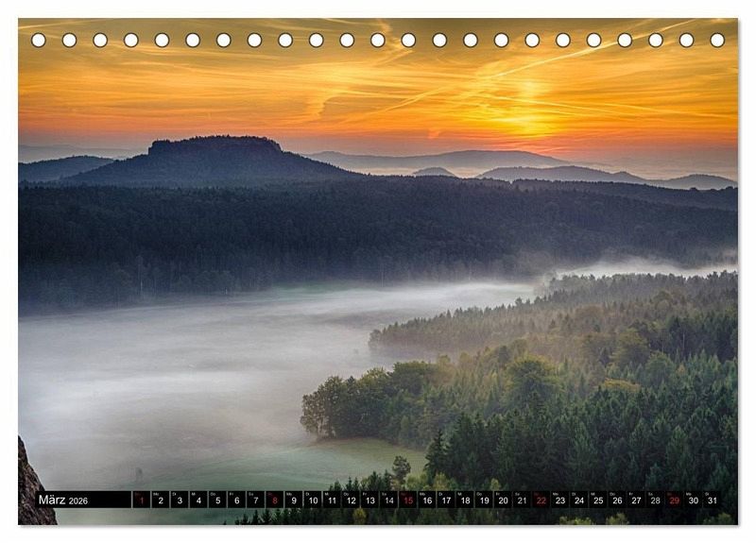The width and height of the screenshot is (756, 543).
Task: Select calendar date 2
Action: [x=161, y=500]
